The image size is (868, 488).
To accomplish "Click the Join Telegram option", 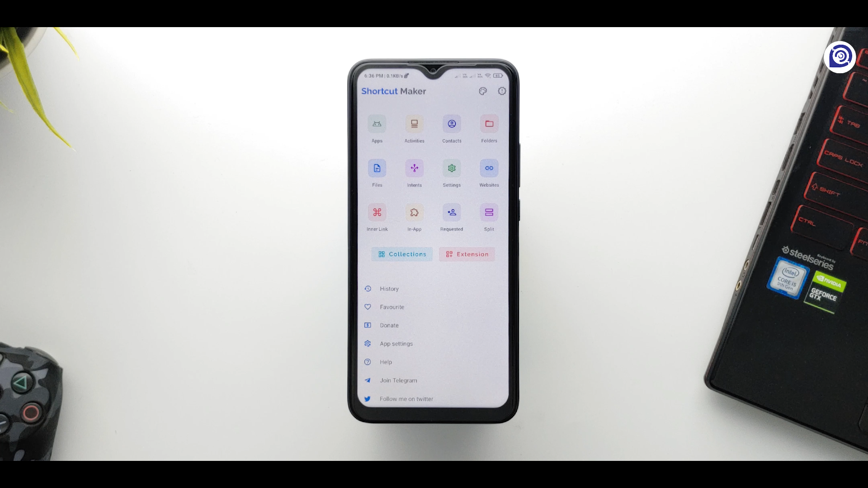I will [398, 380].
